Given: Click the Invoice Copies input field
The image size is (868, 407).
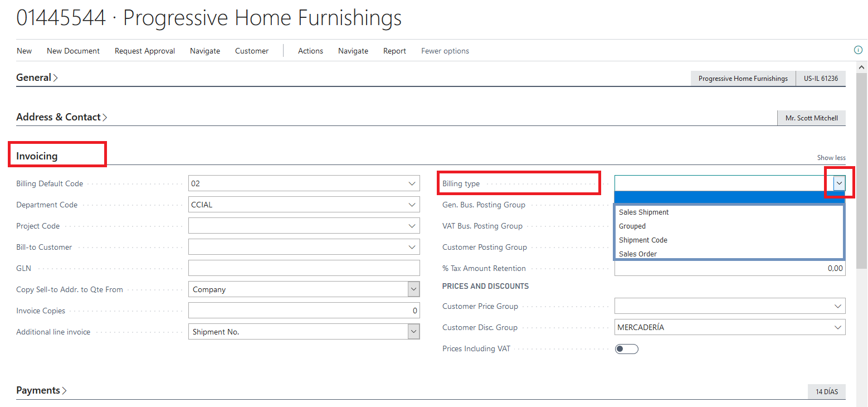Looking at the screenshot, I should click(304, 311).
